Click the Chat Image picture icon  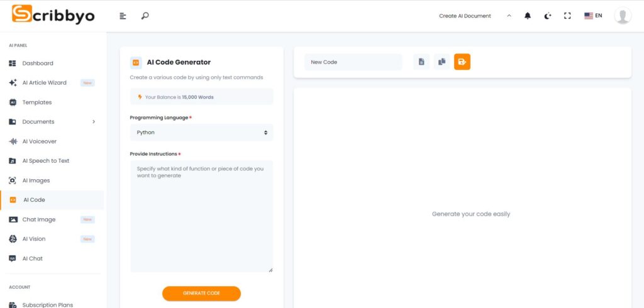(x=13, y=219)
